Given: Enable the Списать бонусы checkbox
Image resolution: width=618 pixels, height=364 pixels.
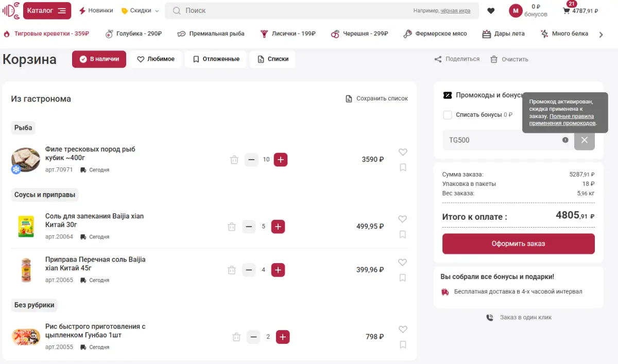Looking at the screenshot, I should (448, 115).
